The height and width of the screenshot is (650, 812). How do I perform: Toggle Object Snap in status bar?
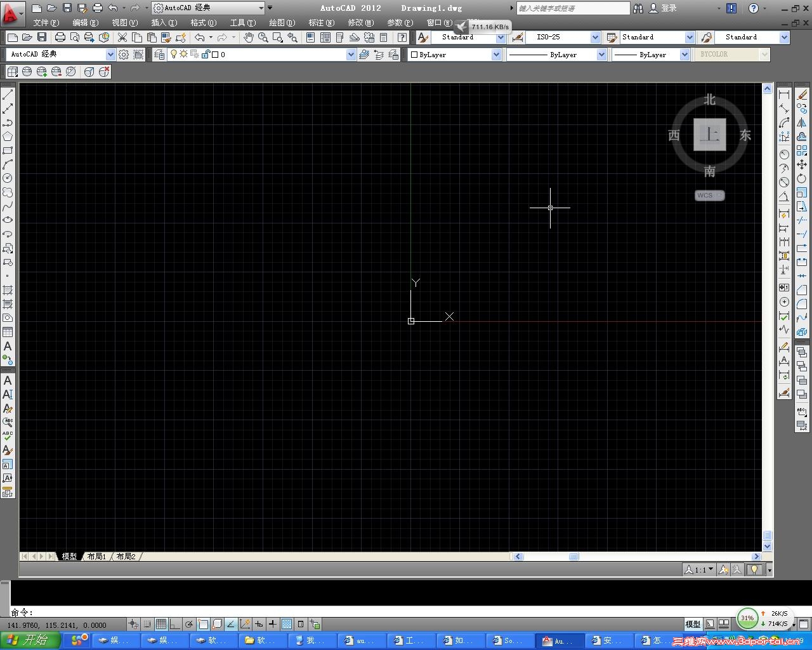(x=203, y=625)
